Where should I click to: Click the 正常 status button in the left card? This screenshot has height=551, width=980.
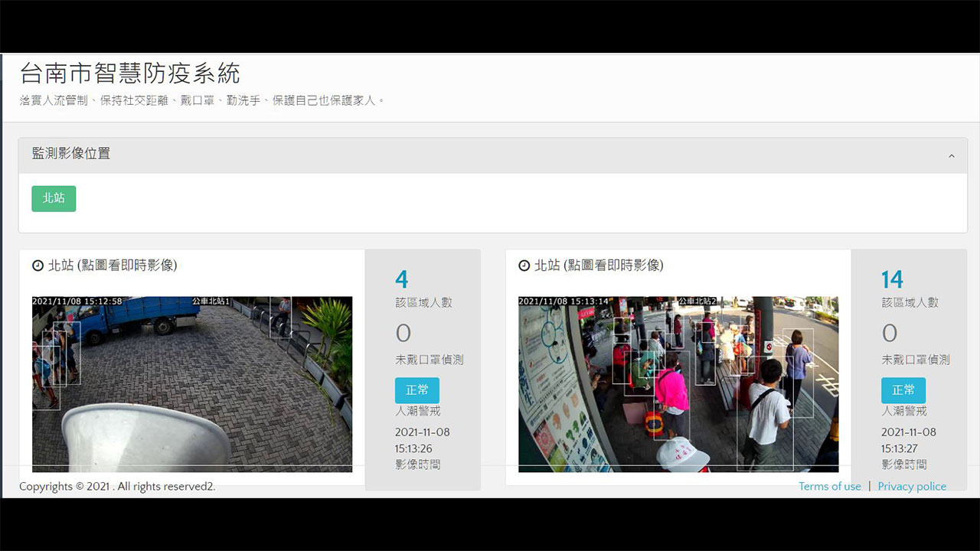tap(417, 390)
